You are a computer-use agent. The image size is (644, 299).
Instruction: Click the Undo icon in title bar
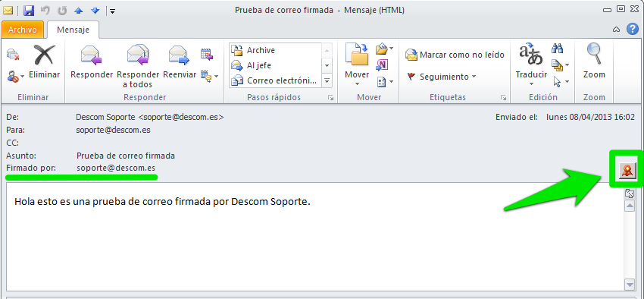(45, 11)
